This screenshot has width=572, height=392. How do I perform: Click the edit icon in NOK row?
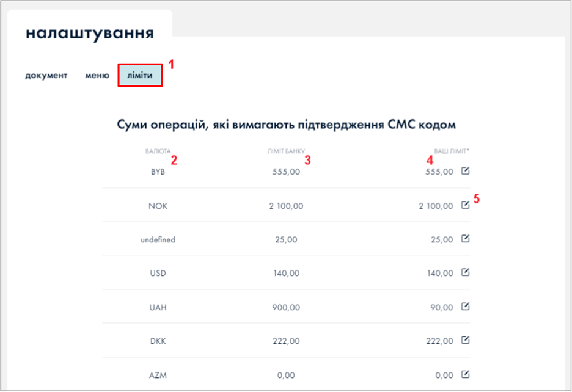[465, 205]
